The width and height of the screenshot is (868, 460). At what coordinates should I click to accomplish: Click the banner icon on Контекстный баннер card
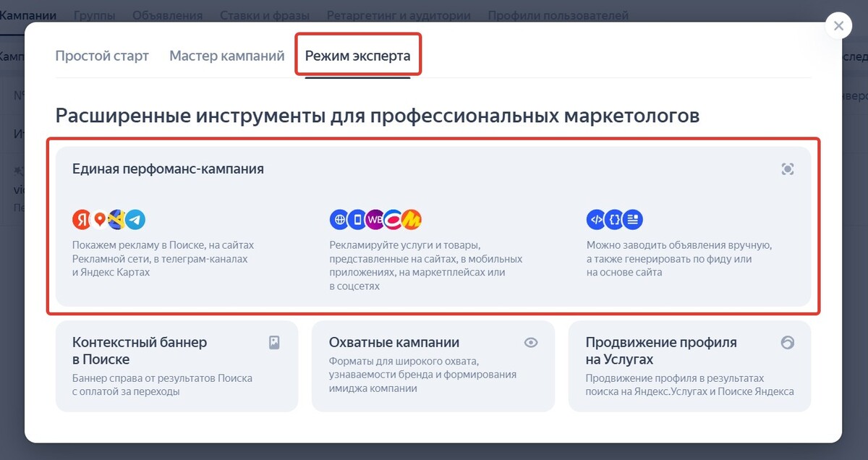coord(274,343)
